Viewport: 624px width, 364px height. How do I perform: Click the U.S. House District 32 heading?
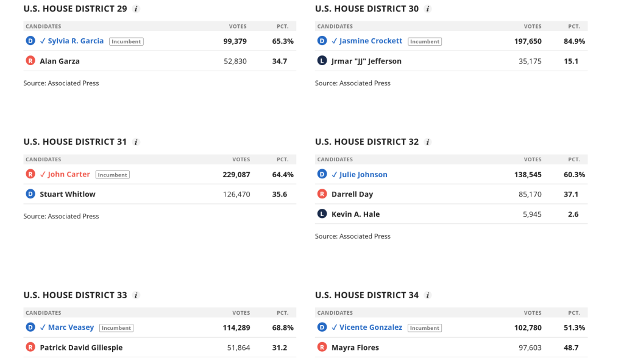[x=367, y=142]
